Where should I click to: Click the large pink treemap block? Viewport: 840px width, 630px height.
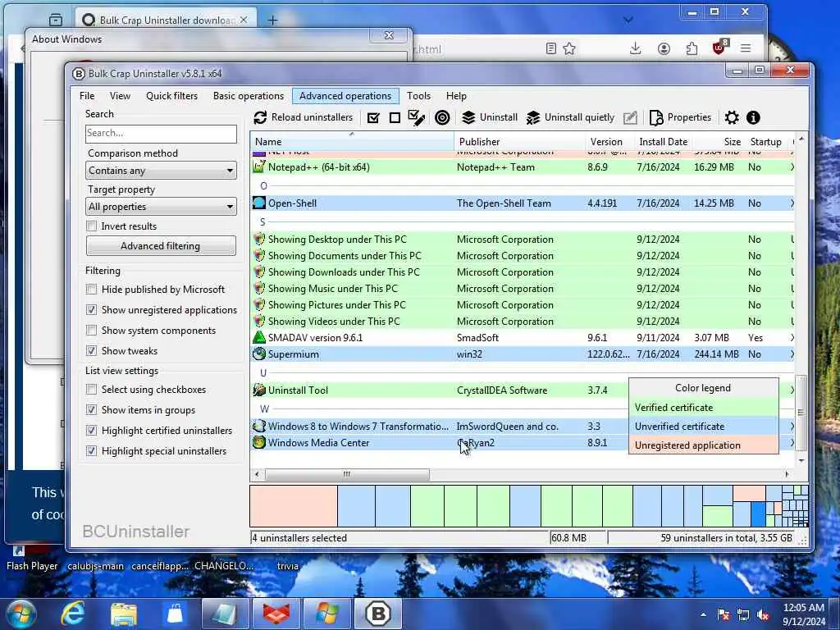click(x=294, y=505)
